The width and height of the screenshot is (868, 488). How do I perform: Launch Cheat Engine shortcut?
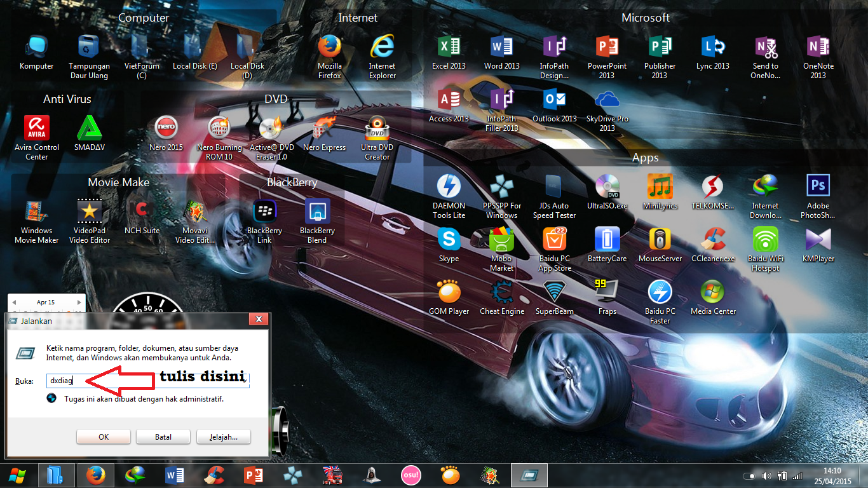(502, 297)
